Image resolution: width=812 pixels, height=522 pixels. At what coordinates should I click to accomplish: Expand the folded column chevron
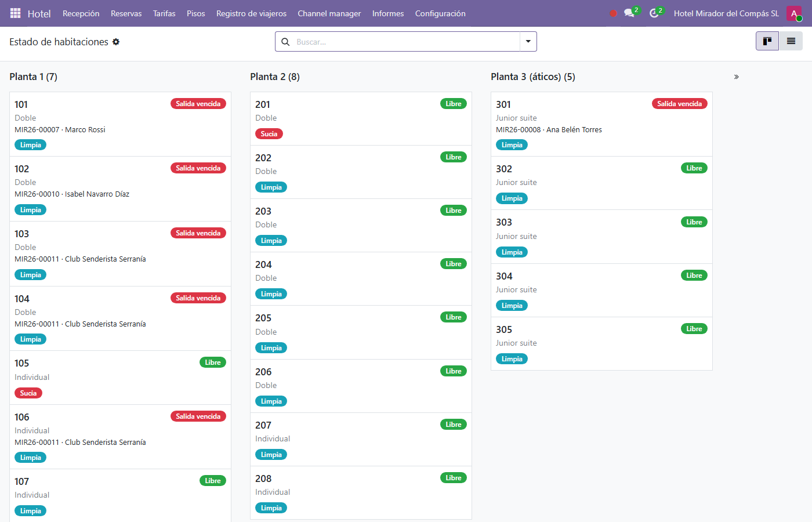(737, 77)
